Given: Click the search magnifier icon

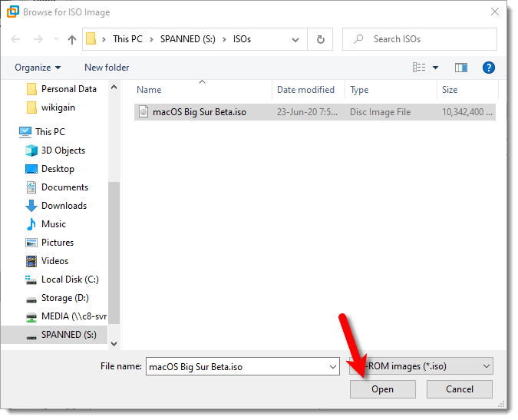Looking at the screenshot, I should tap(358, 39).
